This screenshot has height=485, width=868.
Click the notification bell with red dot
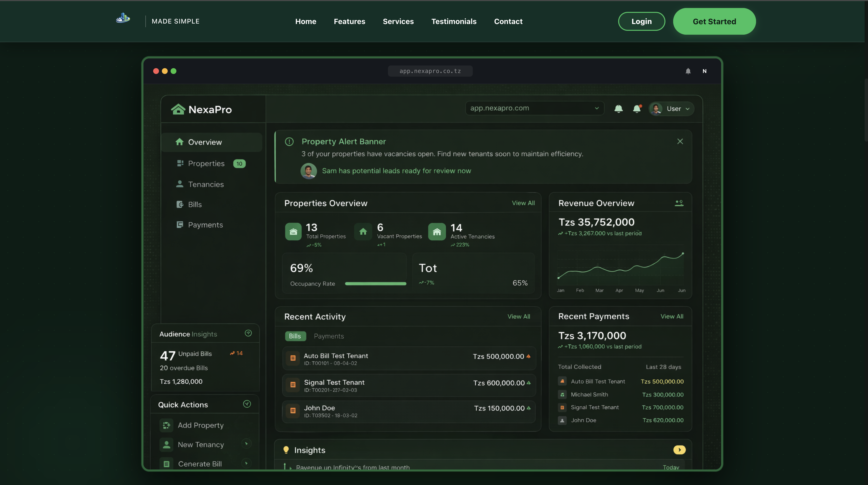pos(637,109)
